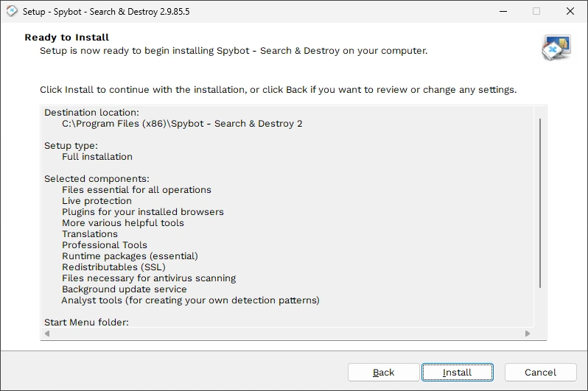Screen dimensions: 588x391
Task: Click the 'Analyst tools' line
Action: [x=191, y=300]
